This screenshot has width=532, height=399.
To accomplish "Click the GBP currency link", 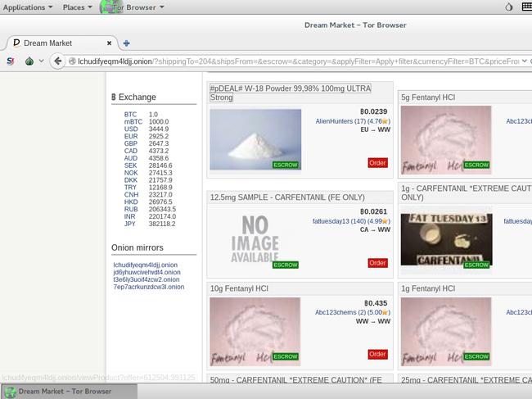I will coord(131,143).
